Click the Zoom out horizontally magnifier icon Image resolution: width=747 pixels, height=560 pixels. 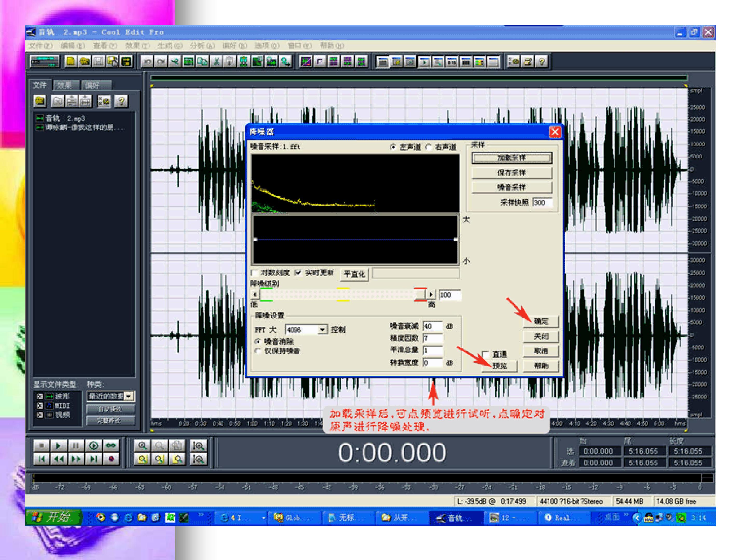pos(160,446)
